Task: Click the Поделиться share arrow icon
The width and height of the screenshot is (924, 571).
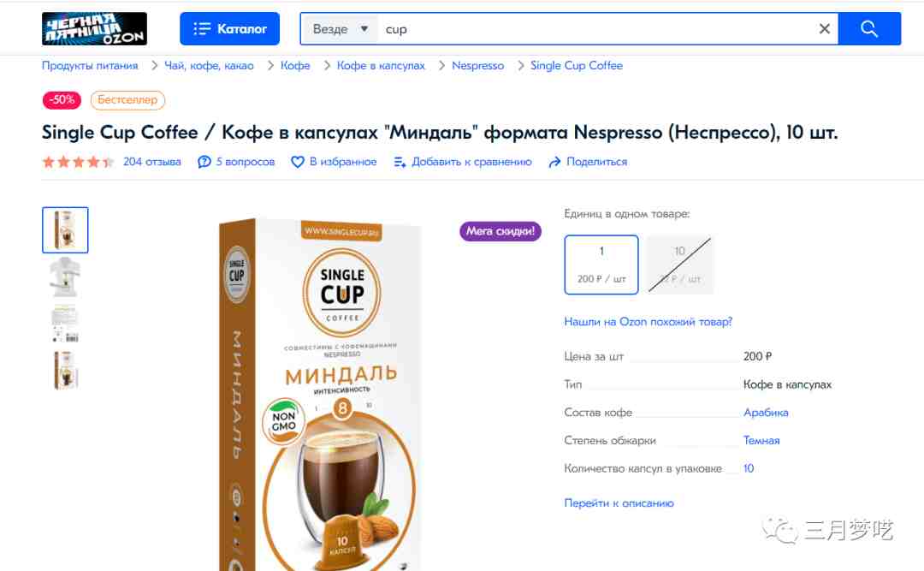Action: pyautogui.click(x=554, y=162)
